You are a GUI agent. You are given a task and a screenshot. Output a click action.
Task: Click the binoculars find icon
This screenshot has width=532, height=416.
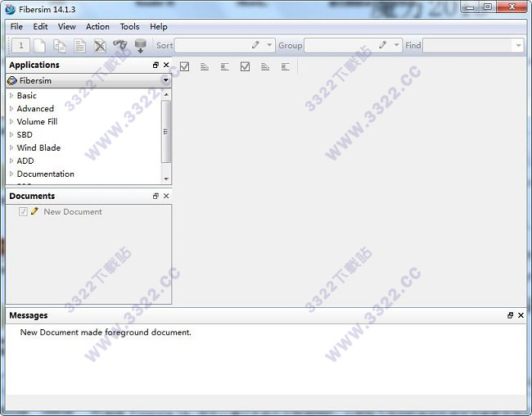click(120, 45)
